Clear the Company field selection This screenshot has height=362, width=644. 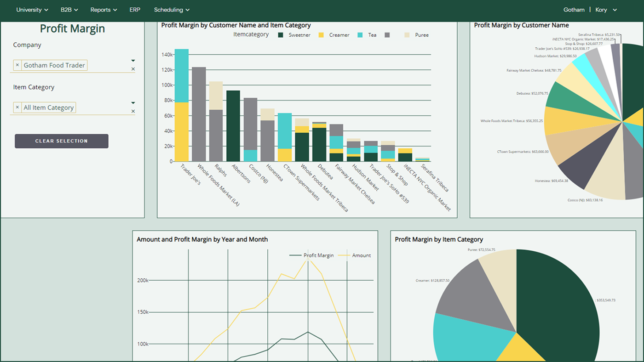(x=133, y=69)
